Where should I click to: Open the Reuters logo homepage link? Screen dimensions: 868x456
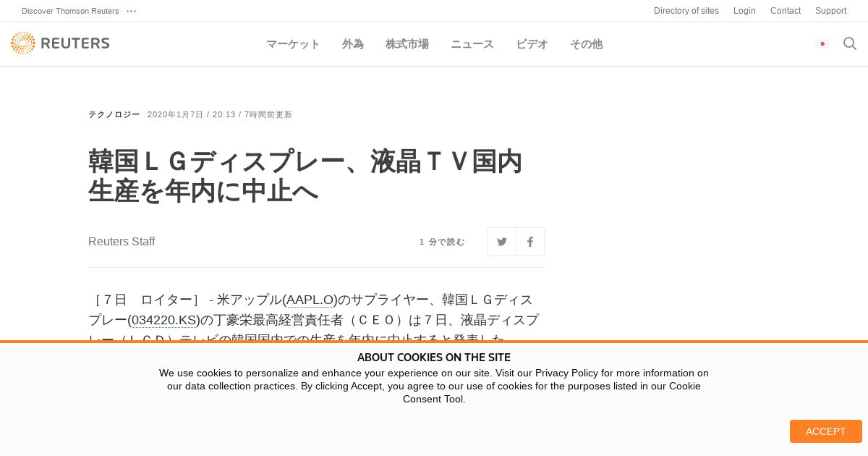(x=60, y=43)
